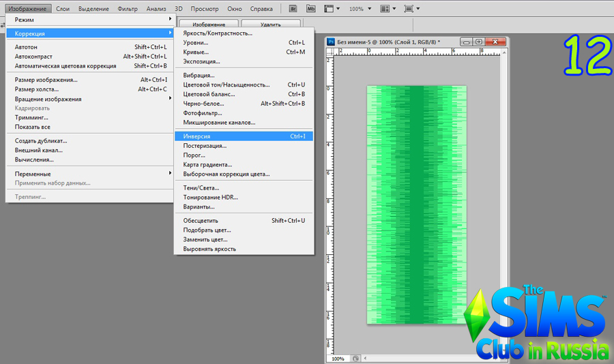This screenshot has width=614, height=364.
Task: Launch Adobe Bridge from the Br icon
Action: pyautogui.click(x=293, y=9)
